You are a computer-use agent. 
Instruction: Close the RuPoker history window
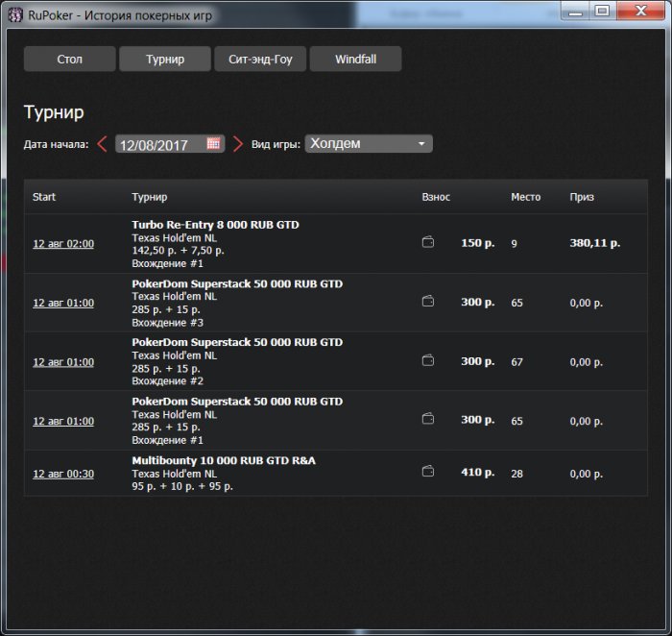[640, 11]
